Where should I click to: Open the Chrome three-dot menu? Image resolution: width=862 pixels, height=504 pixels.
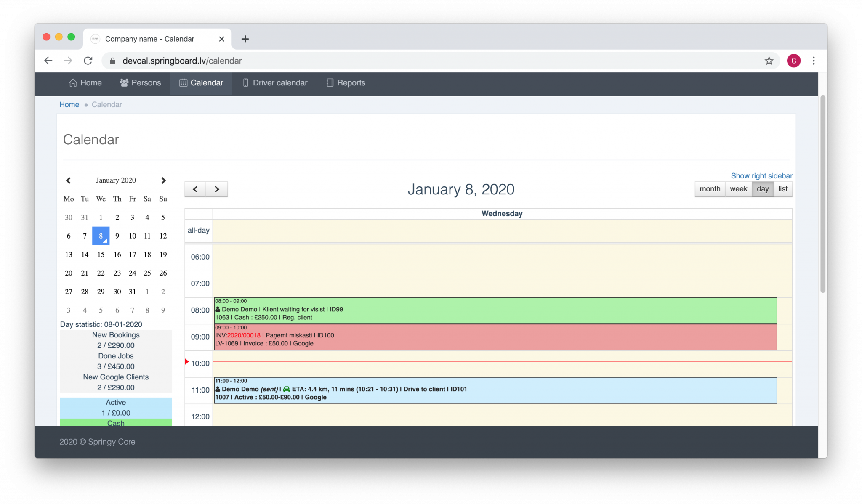click(x=814, y=61)
